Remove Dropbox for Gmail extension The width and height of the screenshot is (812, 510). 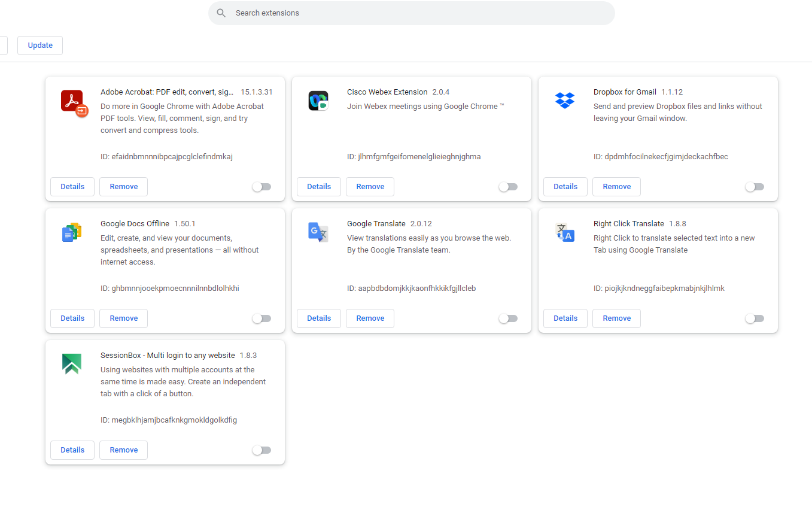click(617, 187)
